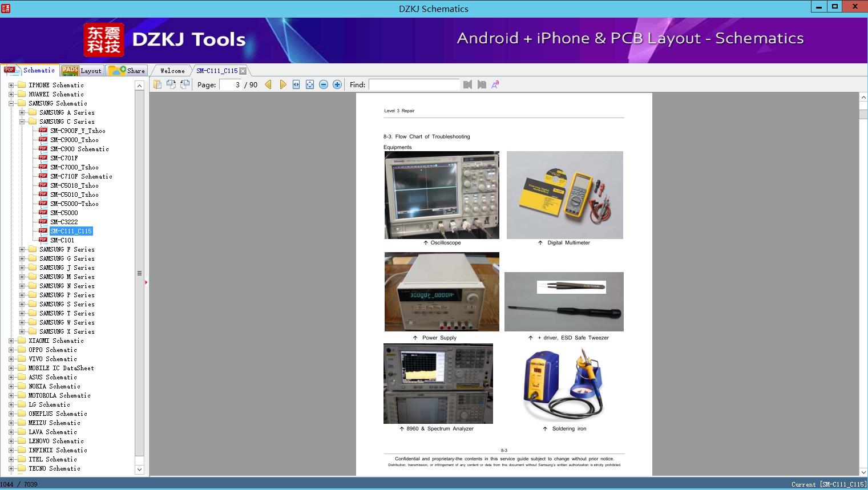Screen dimensions: 868x490
Task: Click PDF icon beside SM-C101
Action: 43,240
